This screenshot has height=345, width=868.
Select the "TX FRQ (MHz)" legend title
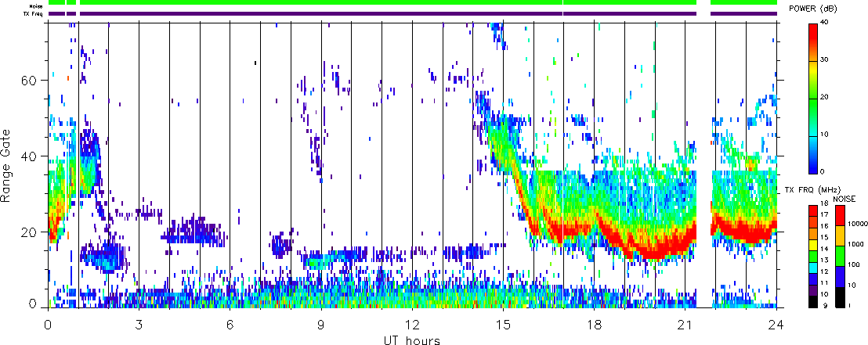coord(813,190)
